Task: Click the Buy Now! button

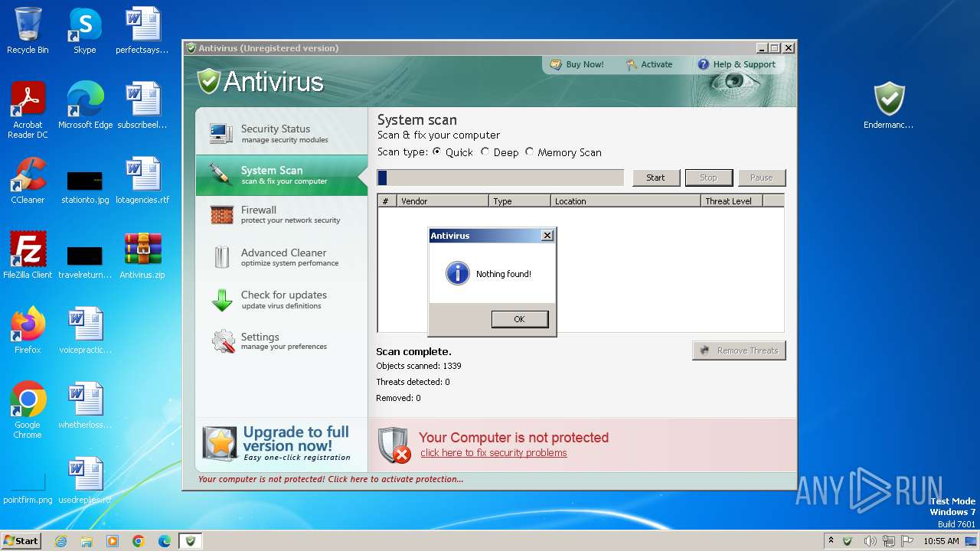Action: (x=577, y=64)
